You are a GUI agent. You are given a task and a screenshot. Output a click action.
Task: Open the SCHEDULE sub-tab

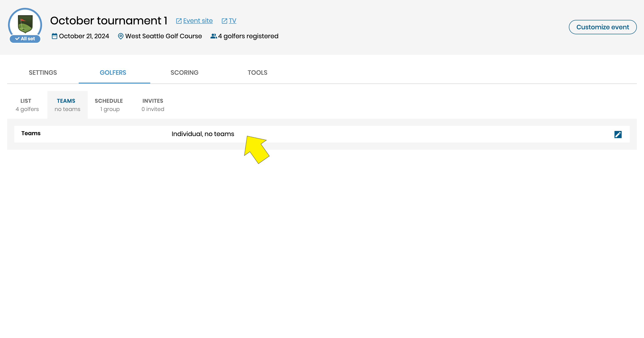109,105
